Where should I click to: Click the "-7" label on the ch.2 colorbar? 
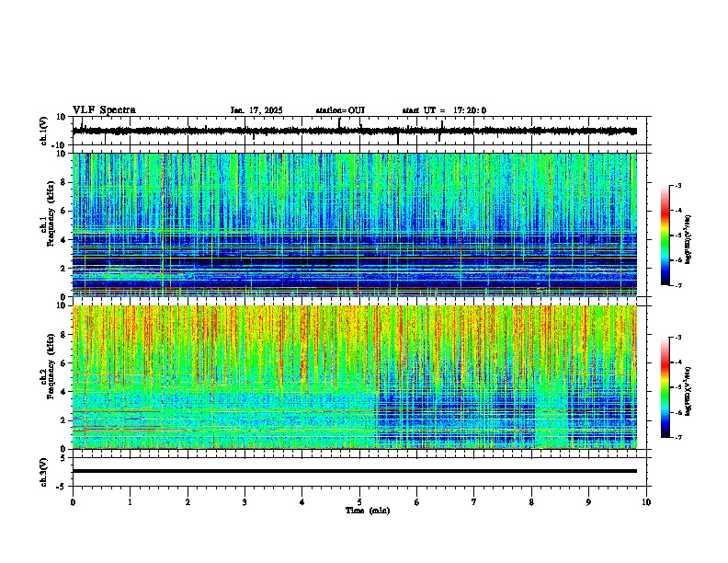[x=677, y=438]
